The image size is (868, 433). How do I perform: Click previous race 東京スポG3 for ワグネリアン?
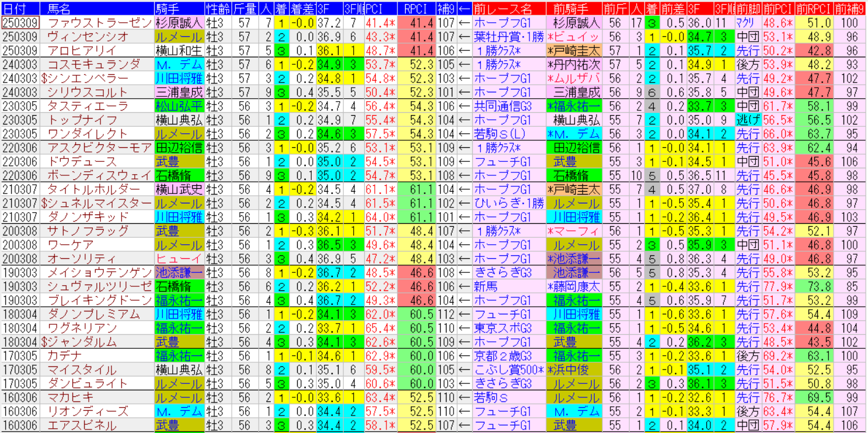503,328
